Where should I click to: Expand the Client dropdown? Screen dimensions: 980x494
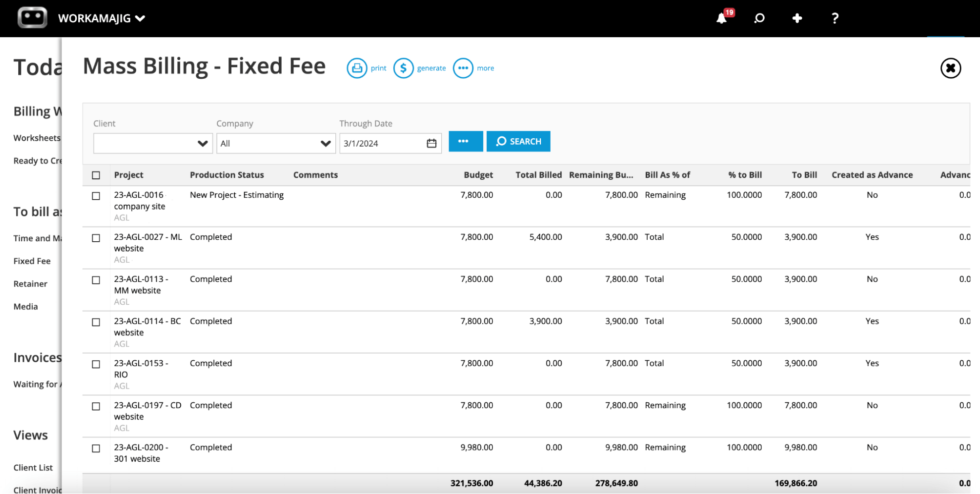(203, 143)
